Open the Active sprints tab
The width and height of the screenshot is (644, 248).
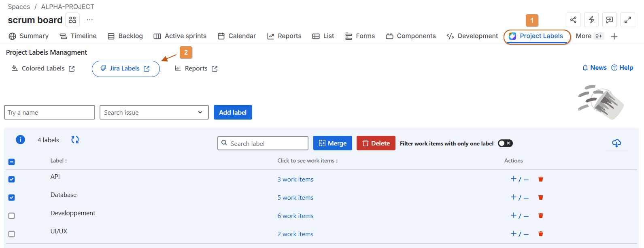pyautogui.click(x=180, y=36)
